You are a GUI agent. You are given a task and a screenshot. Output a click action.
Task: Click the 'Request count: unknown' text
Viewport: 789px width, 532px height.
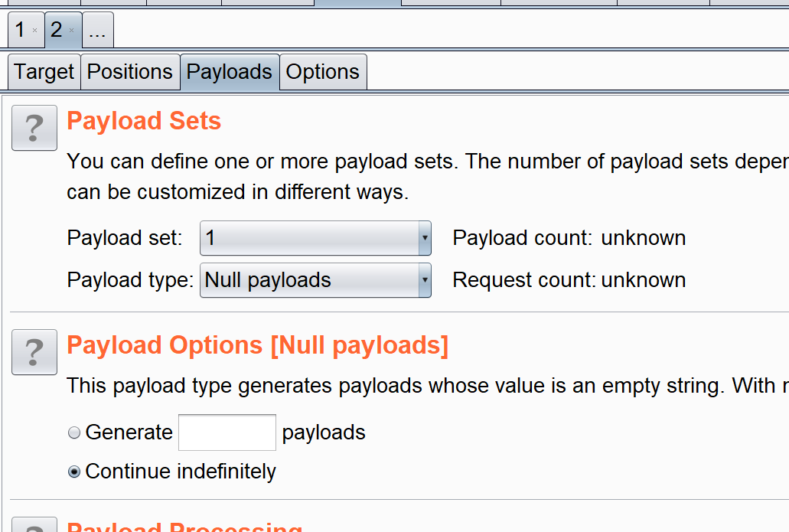point(569,280)
